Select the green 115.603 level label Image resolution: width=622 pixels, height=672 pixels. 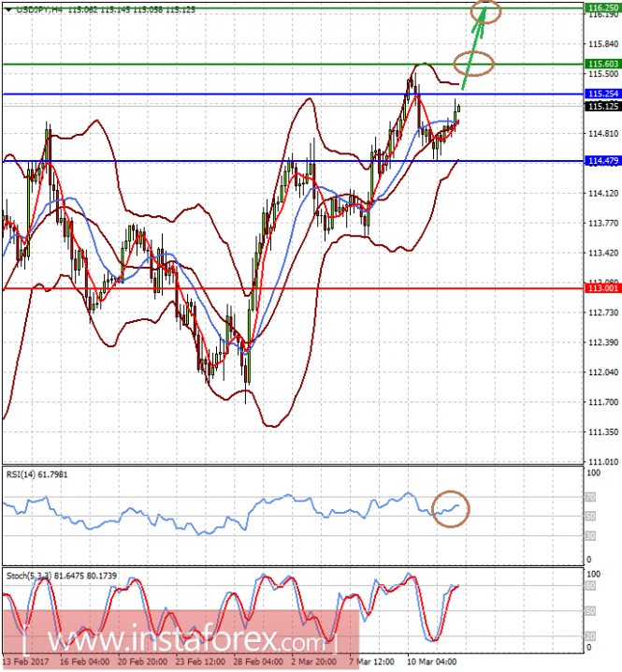[602, 64]
